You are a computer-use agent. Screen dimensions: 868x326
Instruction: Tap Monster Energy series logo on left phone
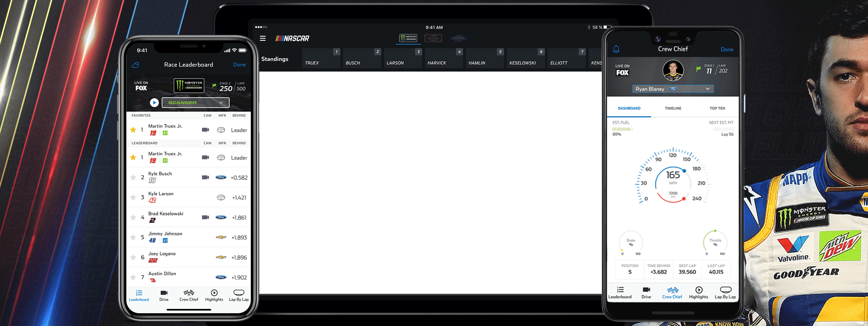pos(189,86)
